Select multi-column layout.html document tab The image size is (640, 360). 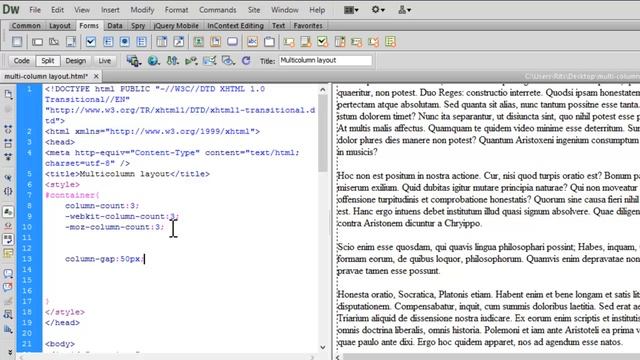[46, 76]
